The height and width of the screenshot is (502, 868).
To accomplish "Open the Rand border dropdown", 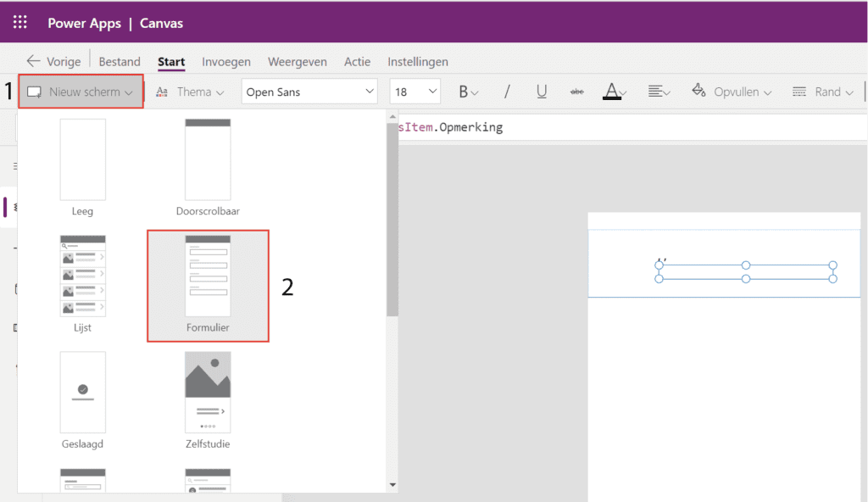I will tap(822, 92).
